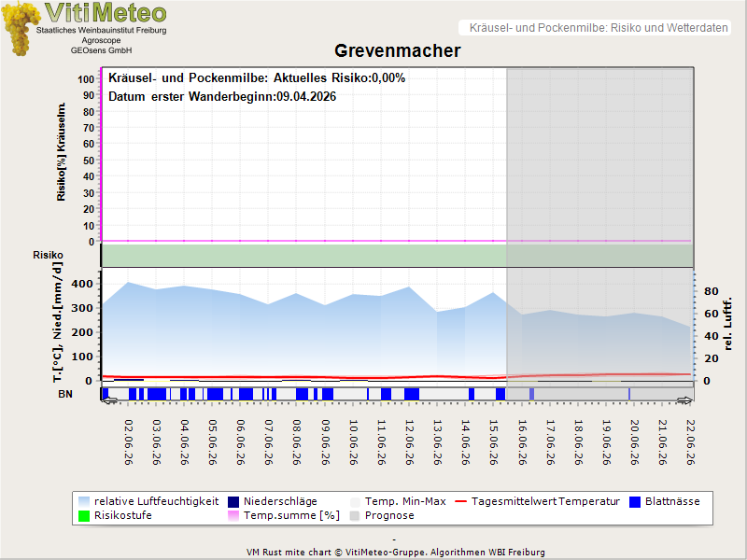Click the humidity peak near 02.06.26
This screenshot has width=747, height=560.
click(128, 283)
